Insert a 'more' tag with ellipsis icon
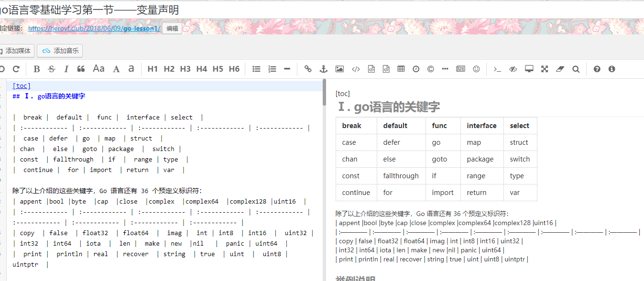Screen dimensions: 644x281 point(445,69)
